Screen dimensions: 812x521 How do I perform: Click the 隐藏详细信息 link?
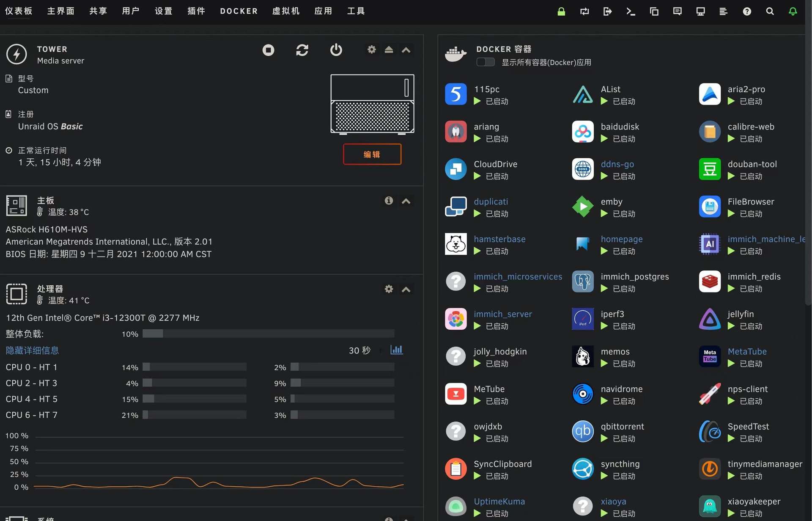coord(32,350)
